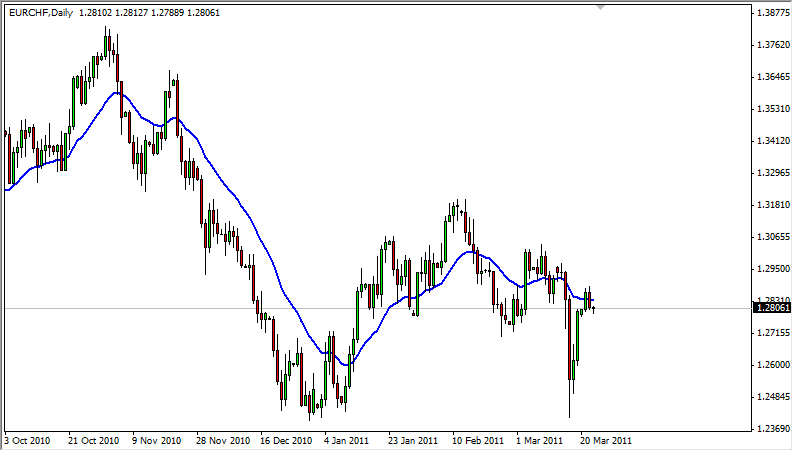Click the 1.32965 price axis label
The height and width of the screenshot is (451, 793).
point(773,173)
